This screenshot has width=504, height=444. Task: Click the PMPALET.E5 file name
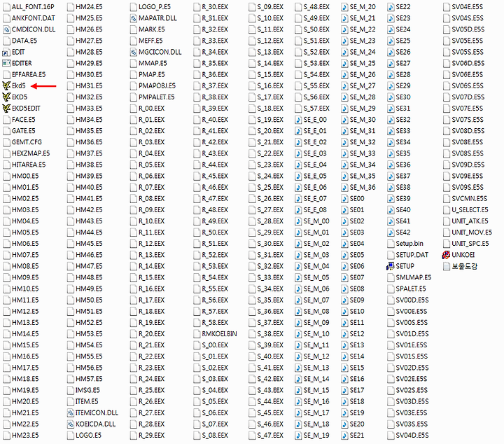coord(157,97)
